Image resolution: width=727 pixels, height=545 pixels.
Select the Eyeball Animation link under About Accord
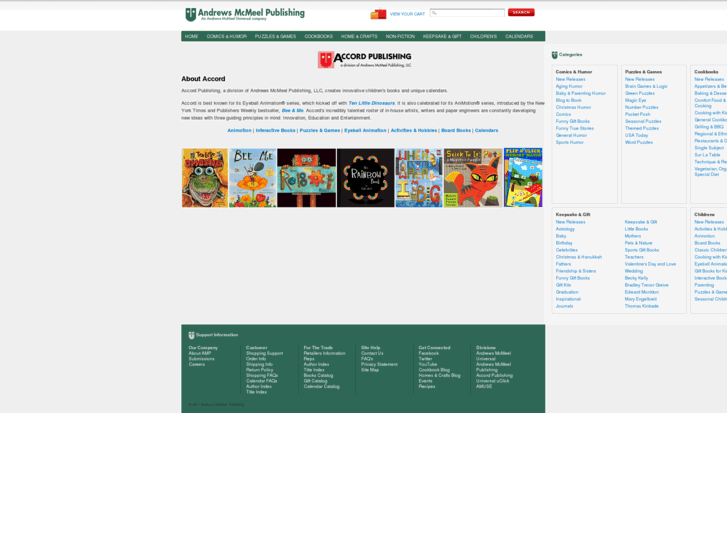pyautogui.click(x=365, y=130)
